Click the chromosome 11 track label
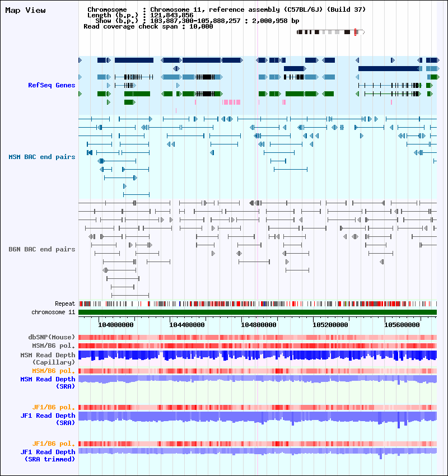 click(x=53, y=312)
